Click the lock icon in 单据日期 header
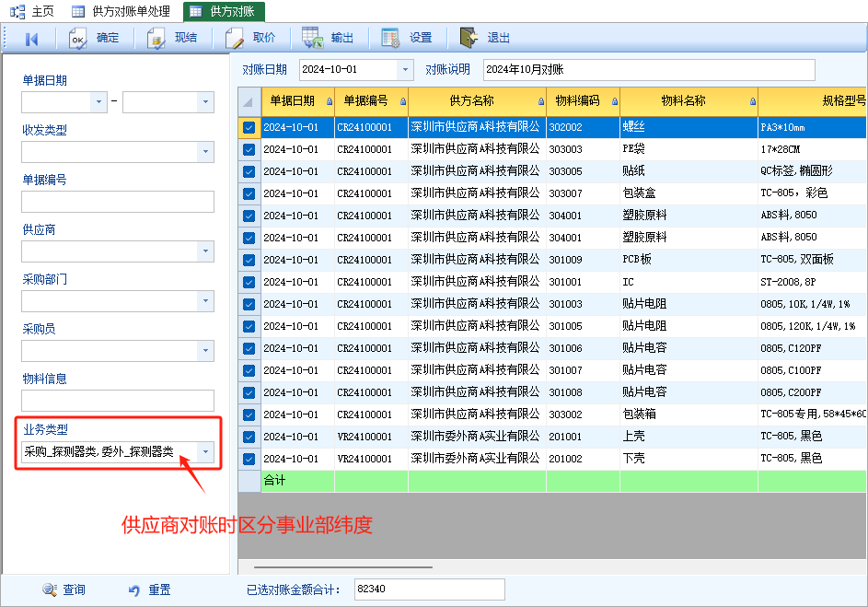Viewport: 868px width, 607px height. point(330,101)
